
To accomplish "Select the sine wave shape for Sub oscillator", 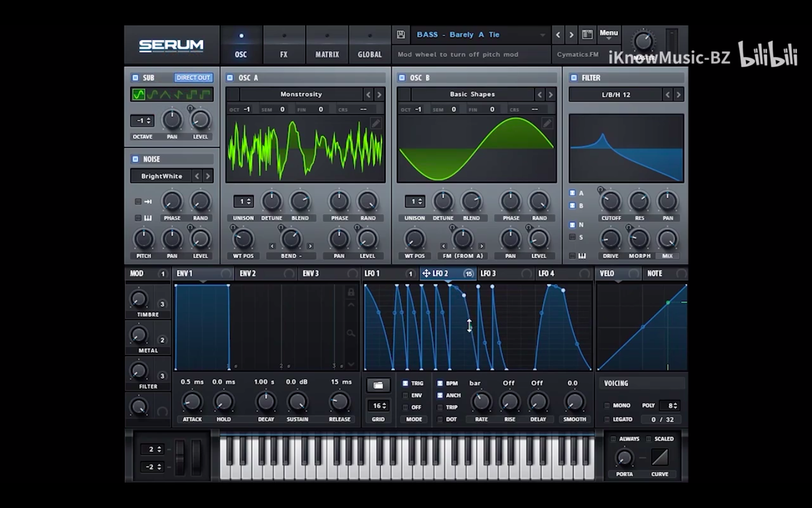I will click(138, 95).
